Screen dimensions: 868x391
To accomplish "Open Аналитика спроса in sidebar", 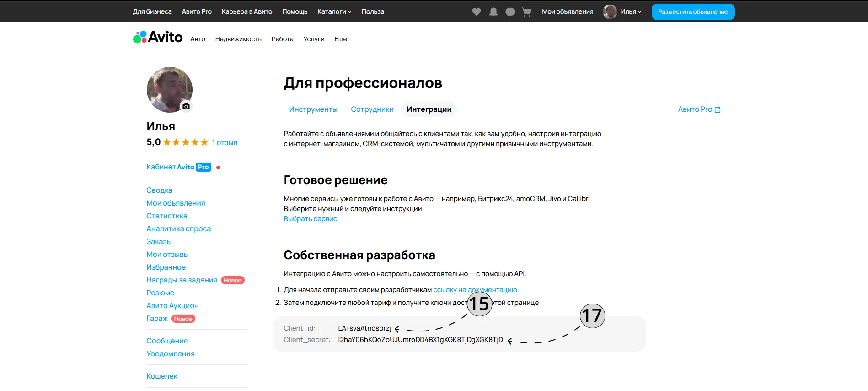I will pyautogui.click(x=178, y=229).
